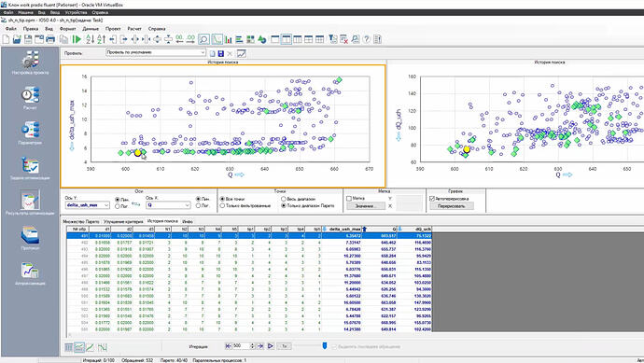Image resolution: width=644 pixels, height=363 pixels.
Task: Click the save diskette toolbar icon
Action: click(28, 39)
